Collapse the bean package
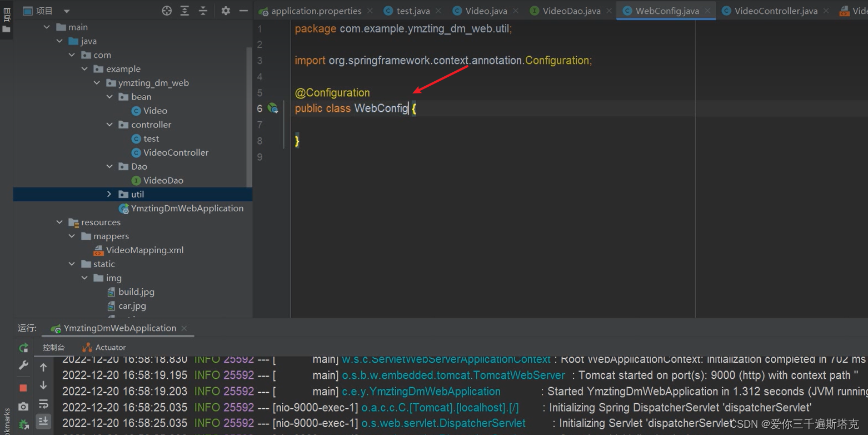 110,96
